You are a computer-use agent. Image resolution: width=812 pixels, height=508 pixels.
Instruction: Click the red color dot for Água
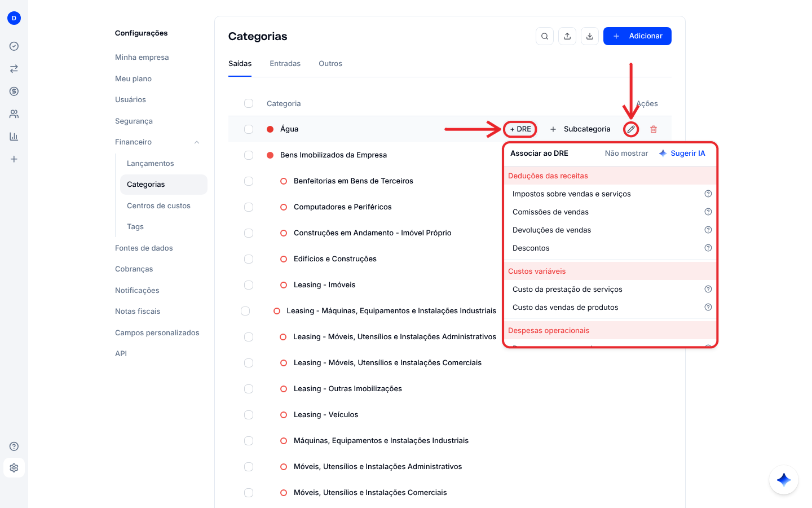[x=270, y=129]
